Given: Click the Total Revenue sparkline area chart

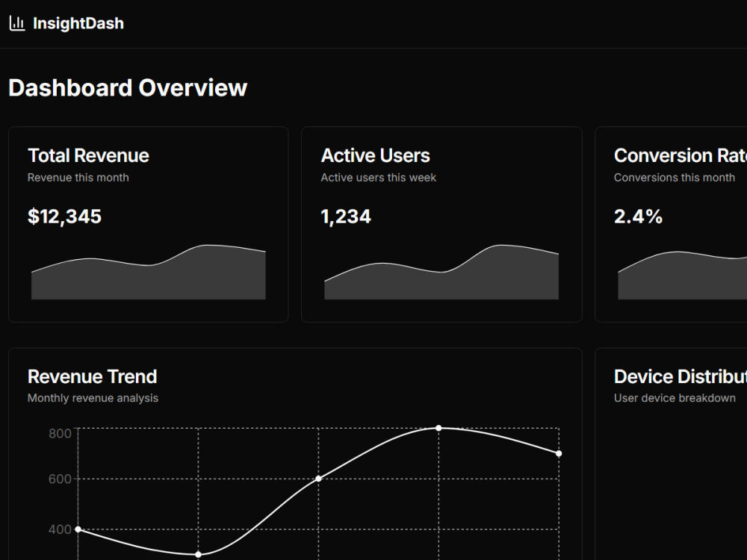Looking at the screenshot, I should coord(148,272).
